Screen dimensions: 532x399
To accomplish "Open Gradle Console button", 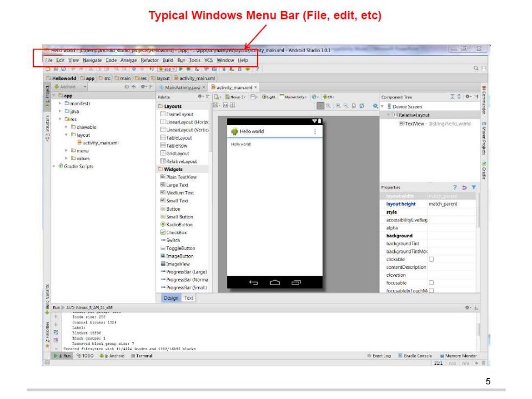I will [415, 356].
